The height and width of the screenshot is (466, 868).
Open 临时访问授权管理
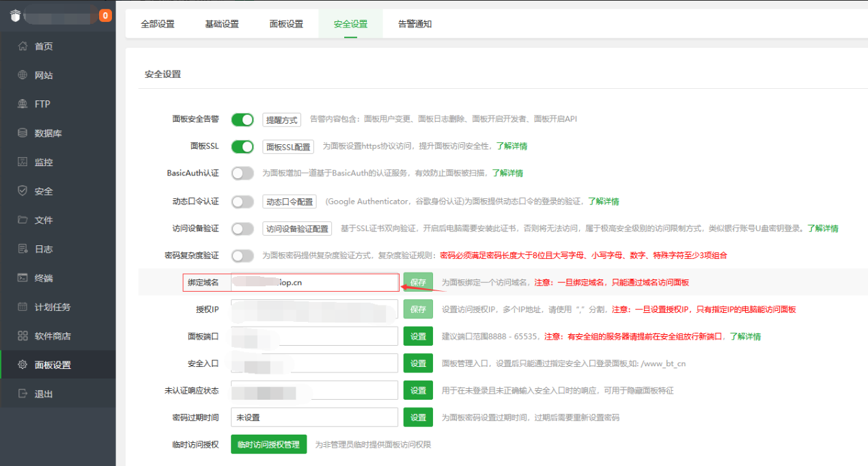coord(268,444)
